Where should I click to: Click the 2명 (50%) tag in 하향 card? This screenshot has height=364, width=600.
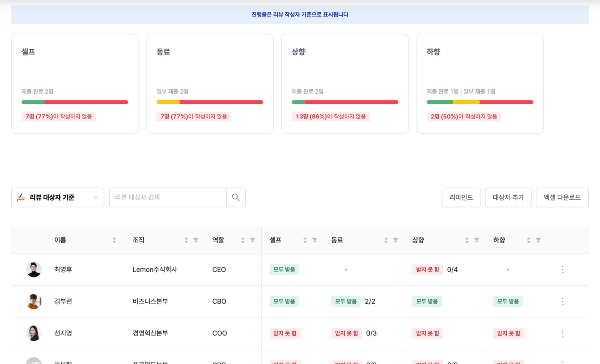(464, 116)
